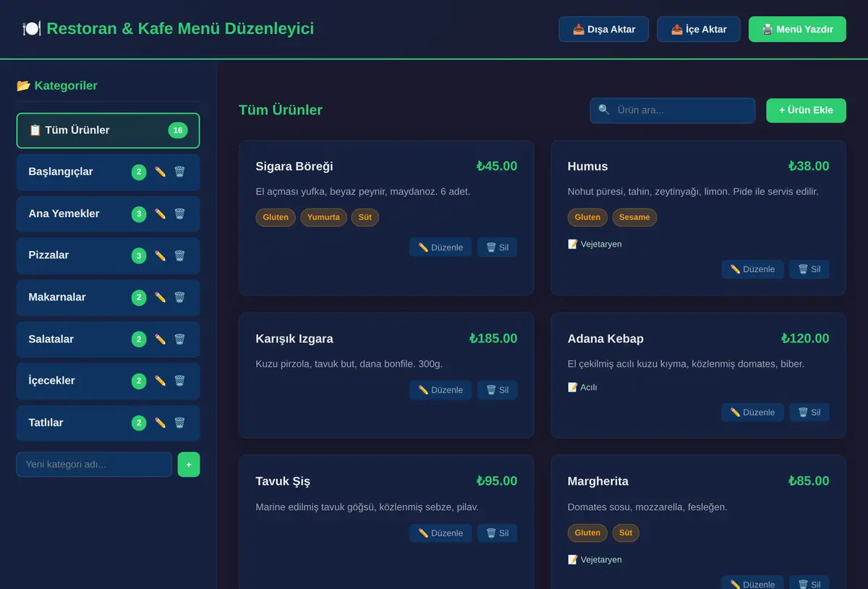Edit the Tavuk Şiş item
868x589 pixels.
441,533
